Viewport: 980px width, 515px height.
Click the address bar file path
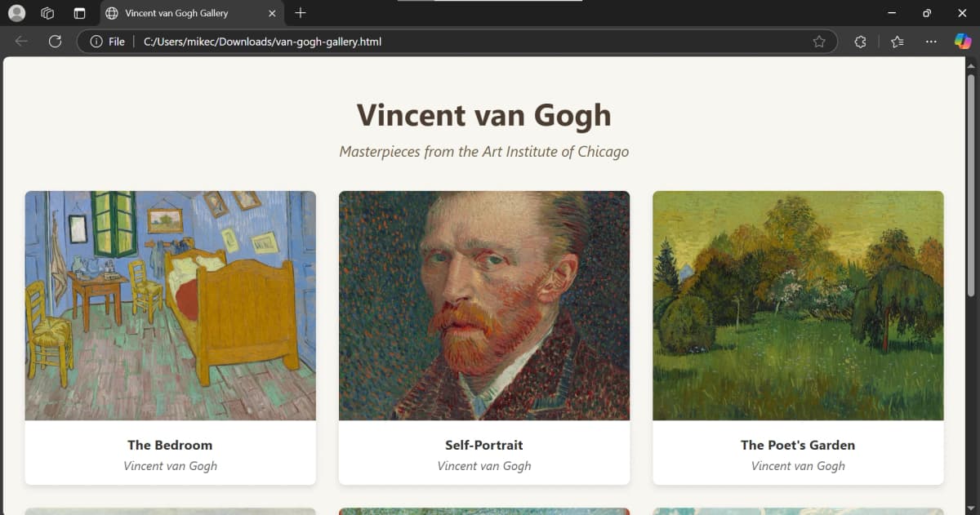pos(262,42)
